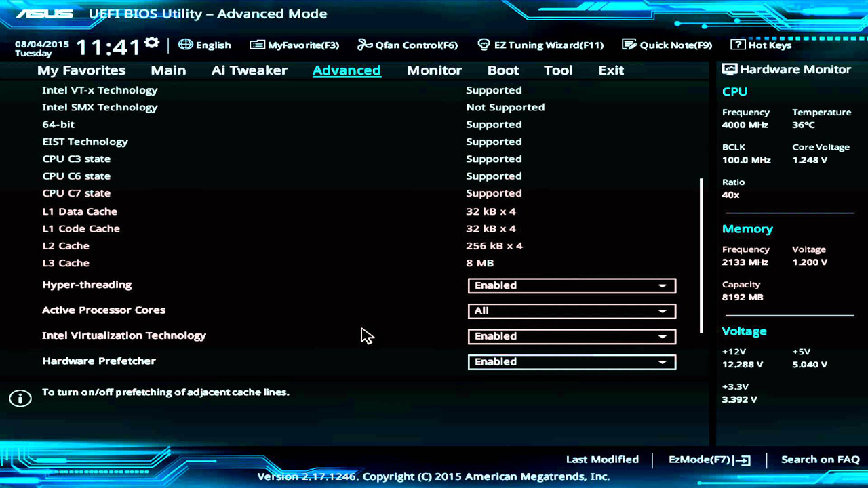Select the Exit tab
The image size is (868, 488).
point(611,70)
